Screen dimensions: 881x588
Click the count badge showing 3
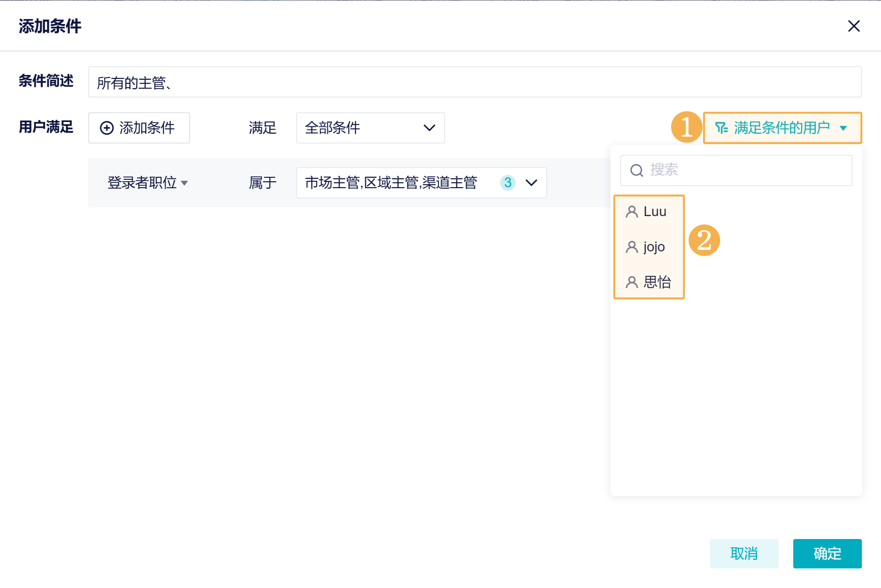(x=507, y=183)
